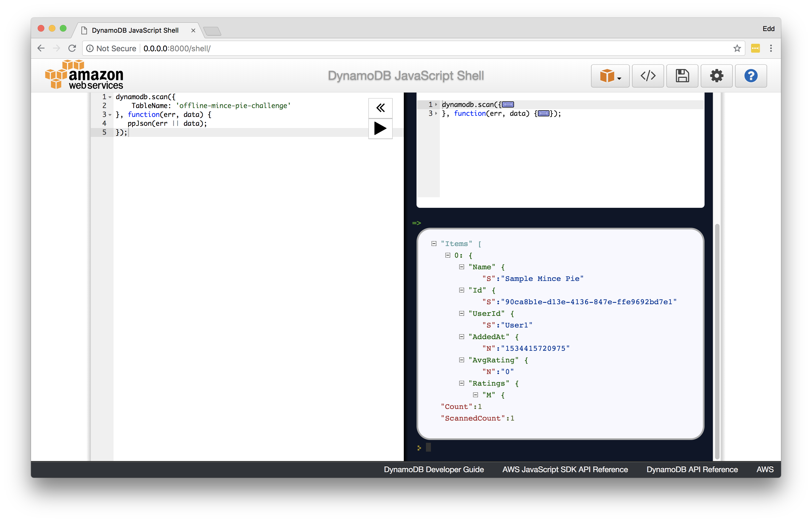
Task: Click ppJson(err || data) code line
Action: pos(167,123)
